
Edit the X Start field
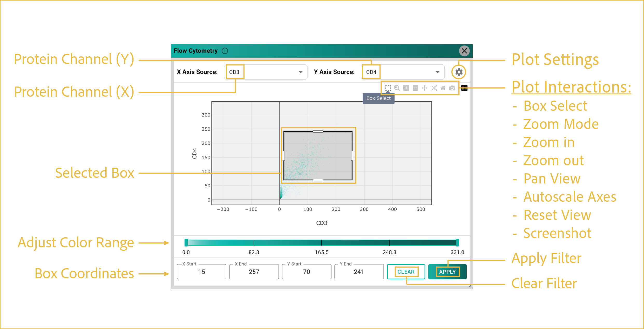[201, 272]
